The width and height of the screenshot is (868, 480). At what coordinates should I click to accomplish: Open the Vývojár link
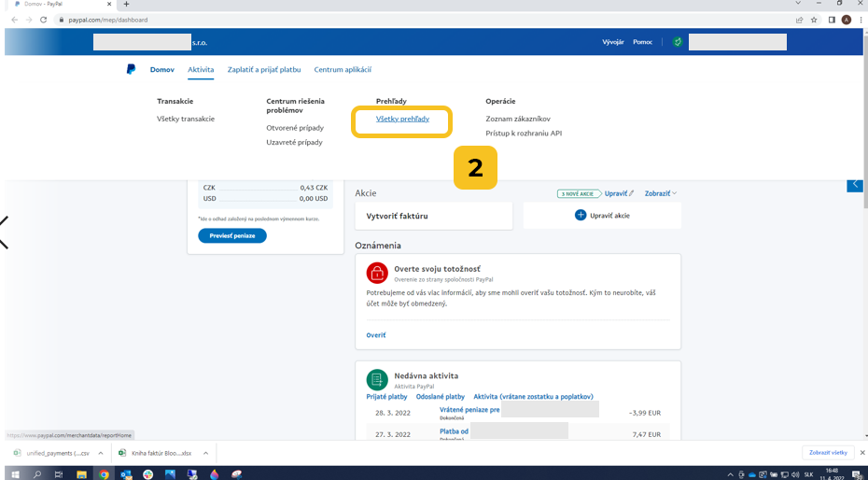[613, 42]
